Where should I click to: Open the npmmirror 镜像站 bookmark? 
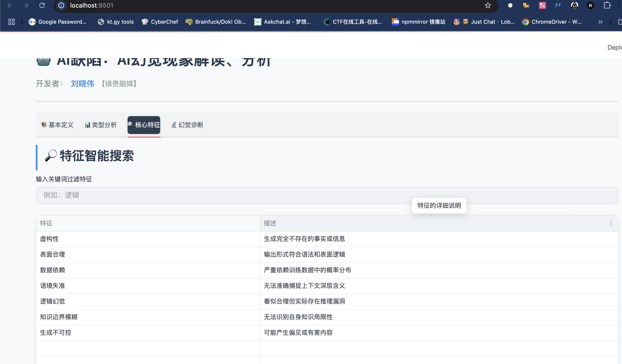tap(418, 22)
